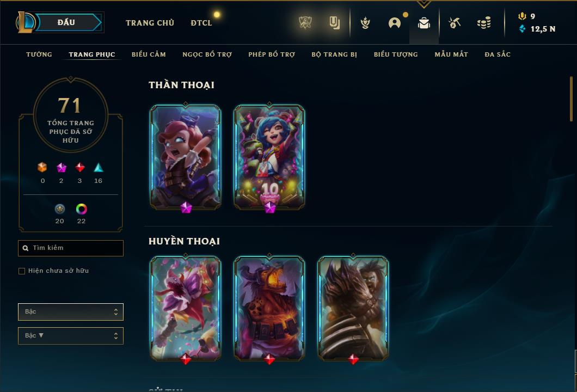
Task: Expand the collection panel chevron at top
Action: click(424, 4)
